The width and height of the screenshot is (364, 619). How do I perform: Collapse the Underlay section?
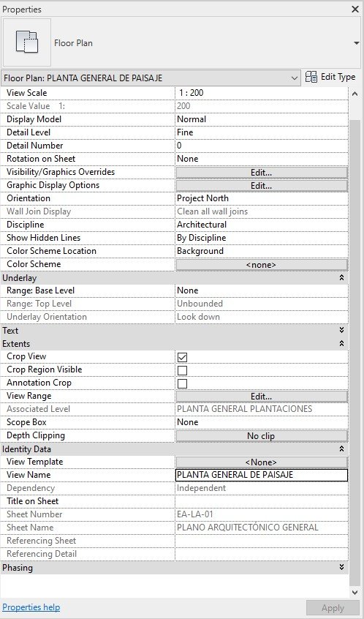[x=341, y=278]
